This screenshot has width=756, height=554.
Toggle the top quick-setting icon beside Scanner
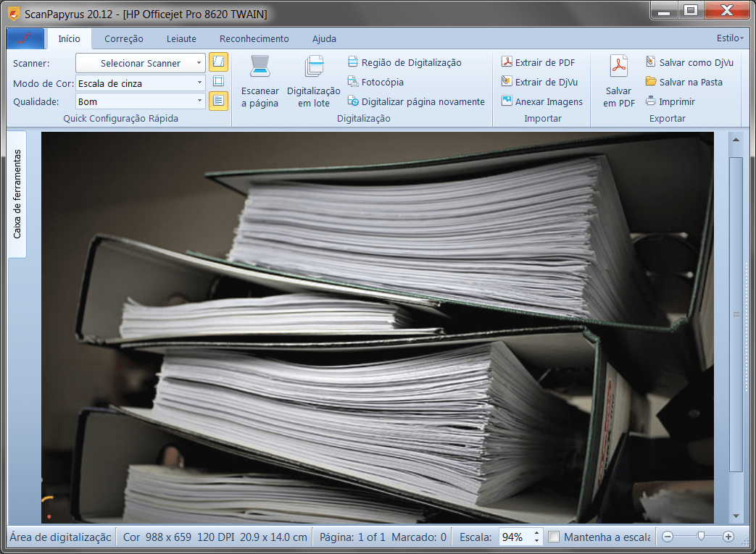tap(218, 62)
